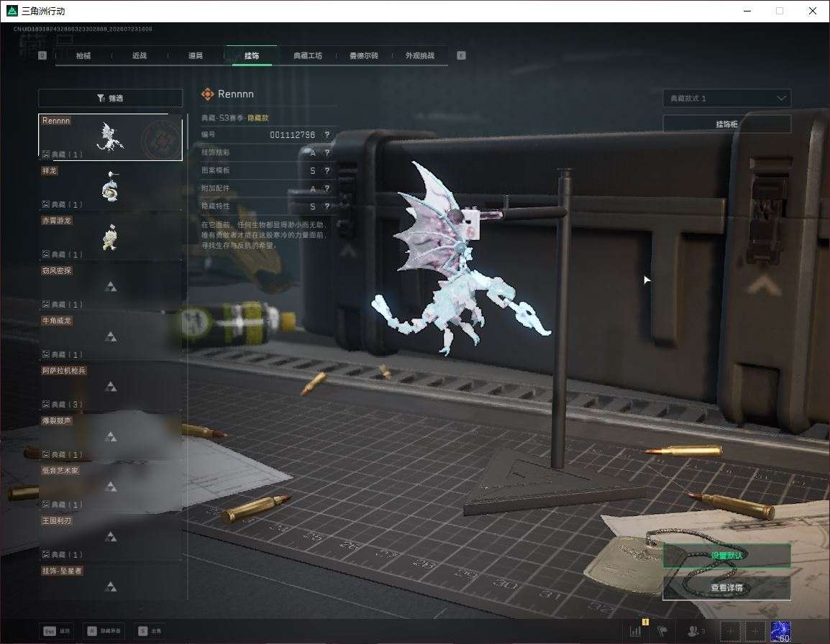Select the 挂饰-坠星者 charm entry
Viewport: 830px width, 644px height.
click(110, 582)
